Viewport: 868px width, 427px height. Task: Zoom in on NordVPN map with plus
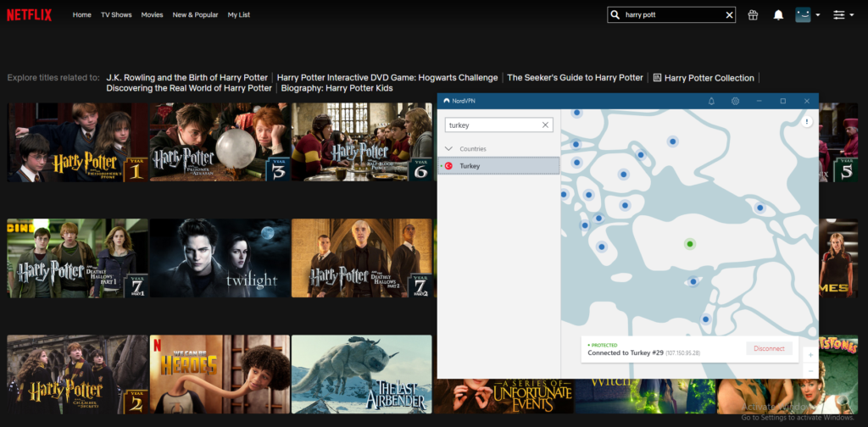[810, 354]
